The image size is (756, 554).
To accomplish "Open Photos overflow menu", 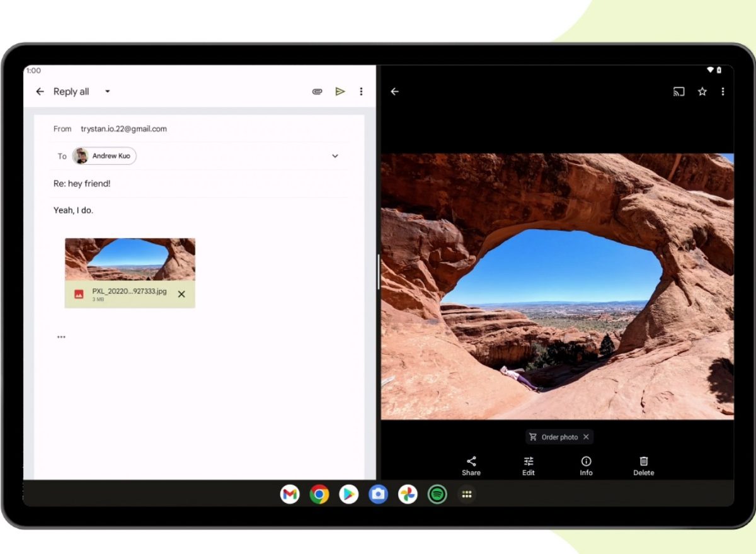I will tap(723, 92).
